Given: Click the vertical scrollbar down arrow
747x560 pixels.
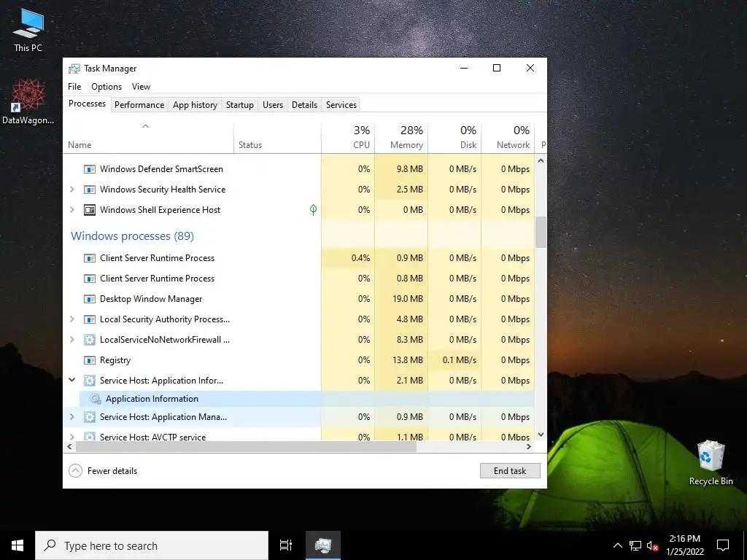Looking at the screenshot, I should 541,435.
